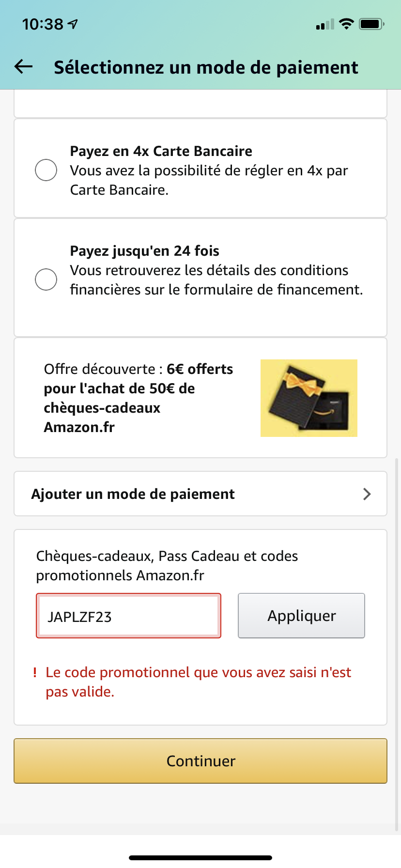Open the Offre découverte 6€ offerts text
The height and width of the screenshot is (868, 401).
click(139, 398)
